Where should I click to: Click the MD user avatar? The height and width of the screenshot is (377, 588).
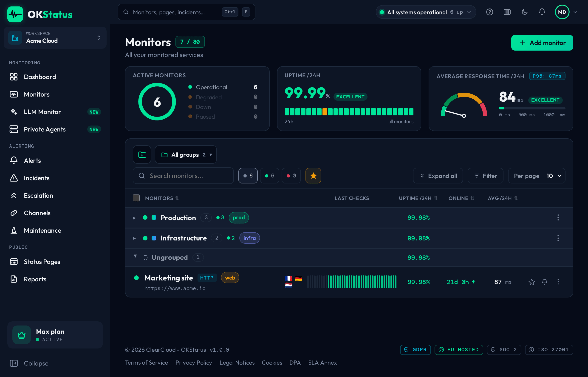pyautogui.click(x=562, y=12)
